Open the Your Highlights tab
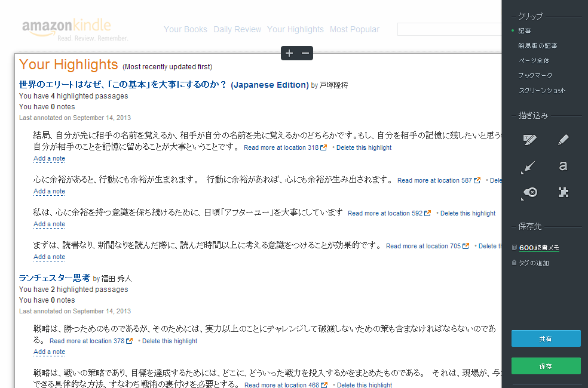The height and width of the screenshot is (388, 588). tap(295, 29)
